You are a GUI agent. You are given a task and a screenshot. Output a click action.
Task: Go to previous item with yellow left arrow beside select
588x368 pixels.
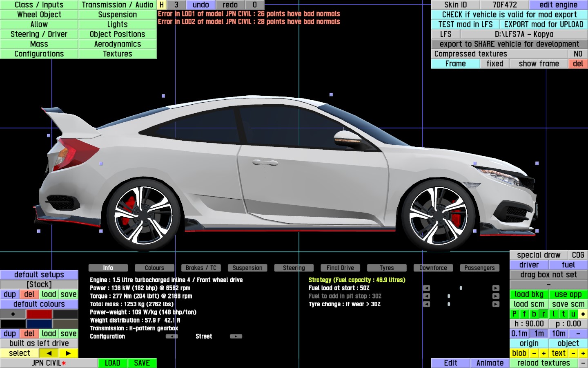click(49, 353)
